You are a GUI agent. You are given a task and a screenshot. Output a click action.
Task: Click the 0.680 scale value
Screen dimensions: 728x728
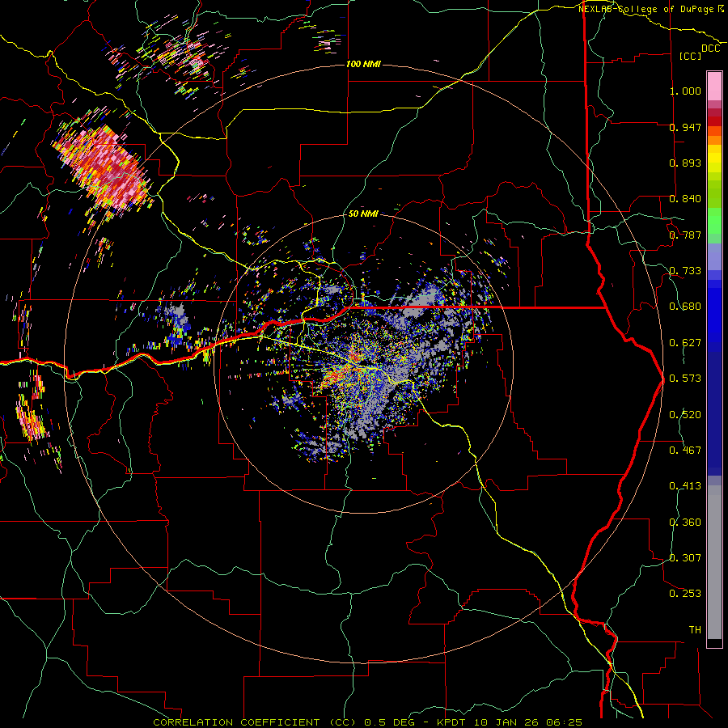[685, 307]
